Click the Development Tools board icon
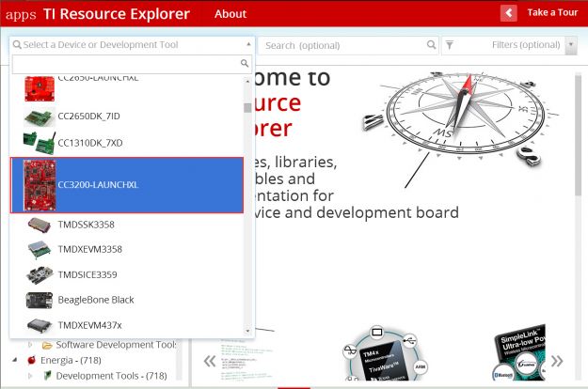The height and width of the screenshot is (389, 588). (x=47, y=376)
